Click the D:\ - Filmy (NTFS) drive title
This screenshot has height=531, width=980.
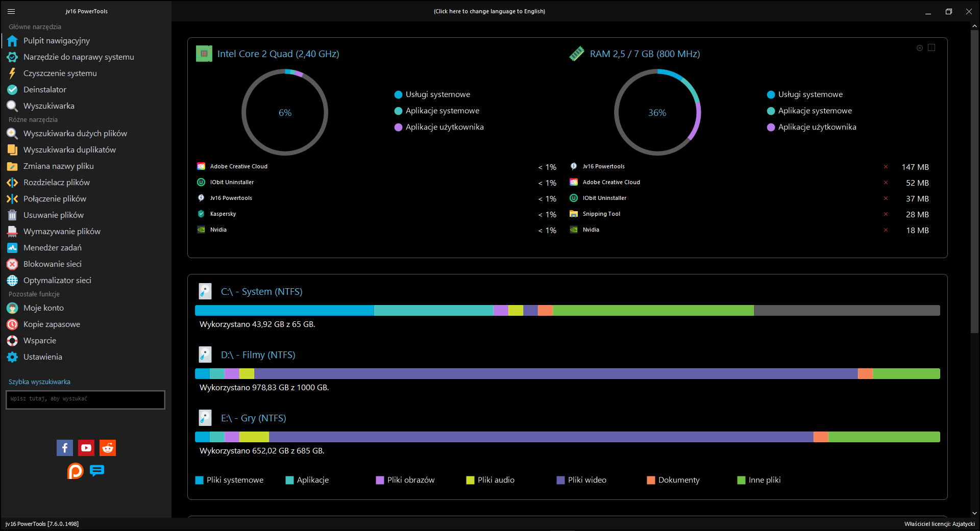pos(258,355)
